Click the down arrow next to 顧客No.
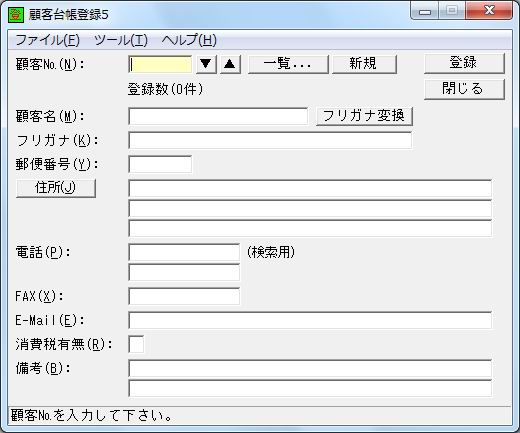The width and height of the screenshot is (520, 433). click(206, 64)
